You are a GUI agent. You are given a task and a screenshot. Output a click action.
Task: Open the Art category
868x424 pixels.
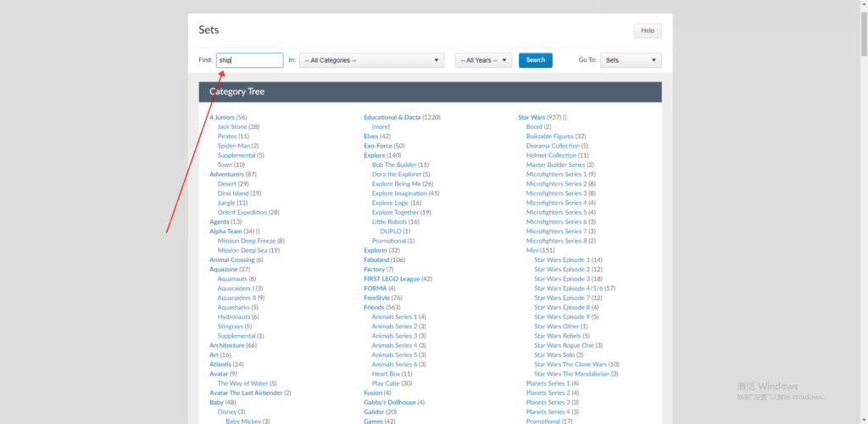click(214, 354)
